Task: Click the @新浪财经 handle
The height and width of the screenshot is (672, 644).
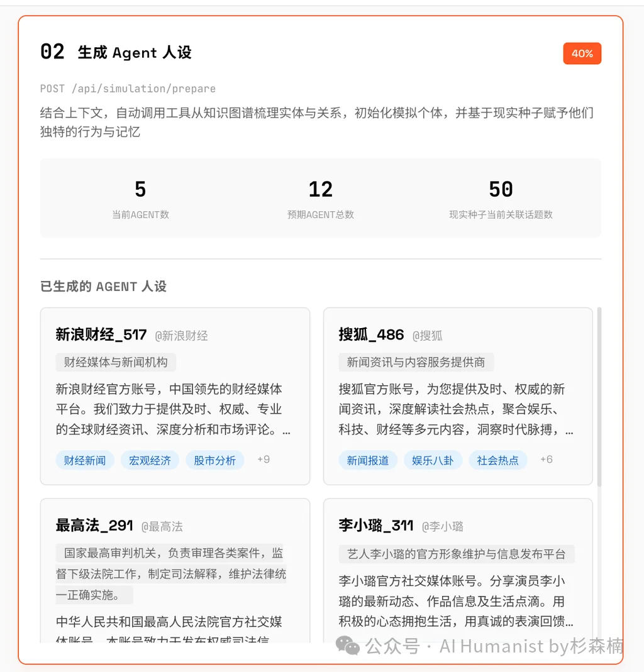Action: [181, 336]
